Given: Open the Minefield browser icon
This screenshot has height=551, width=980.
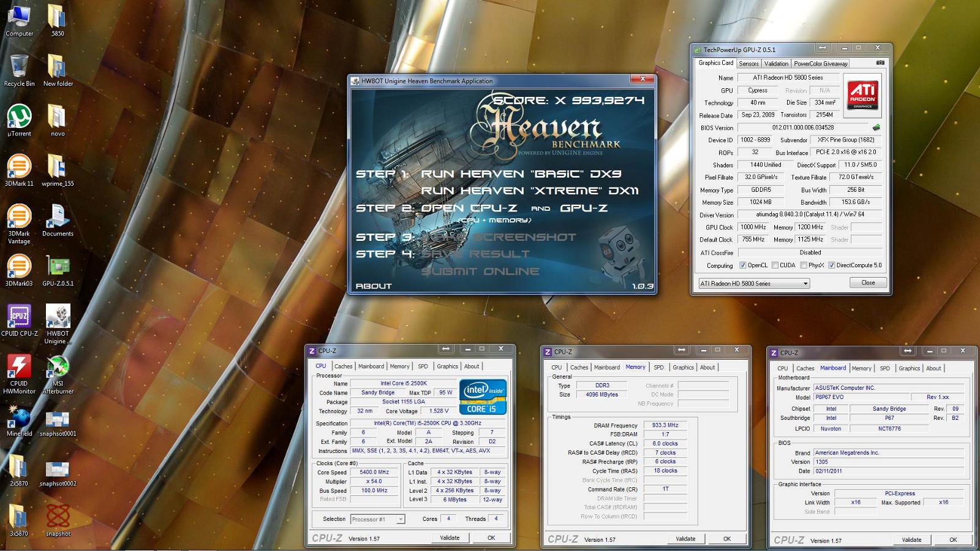Looking at the screenshot, I should [19, 420].
